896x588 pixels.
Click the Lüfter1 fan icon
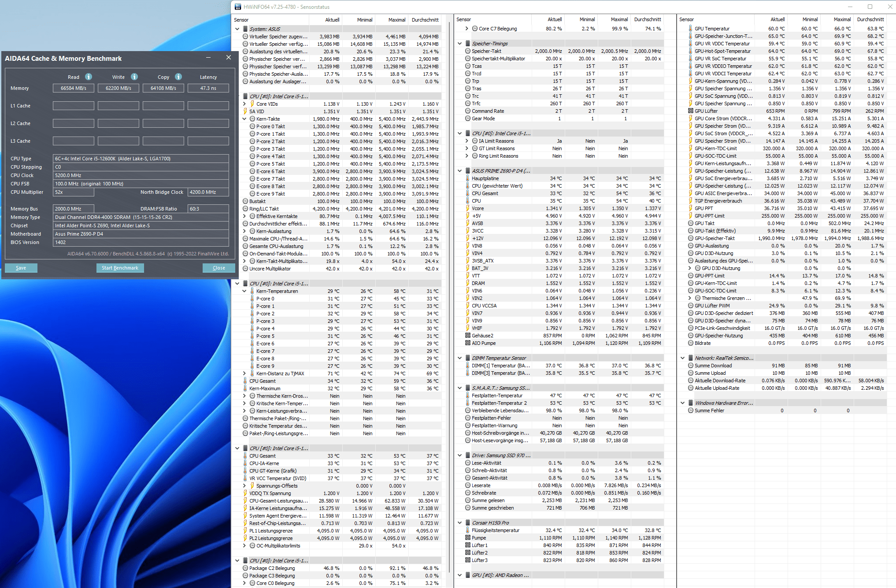tap(468, 545)
